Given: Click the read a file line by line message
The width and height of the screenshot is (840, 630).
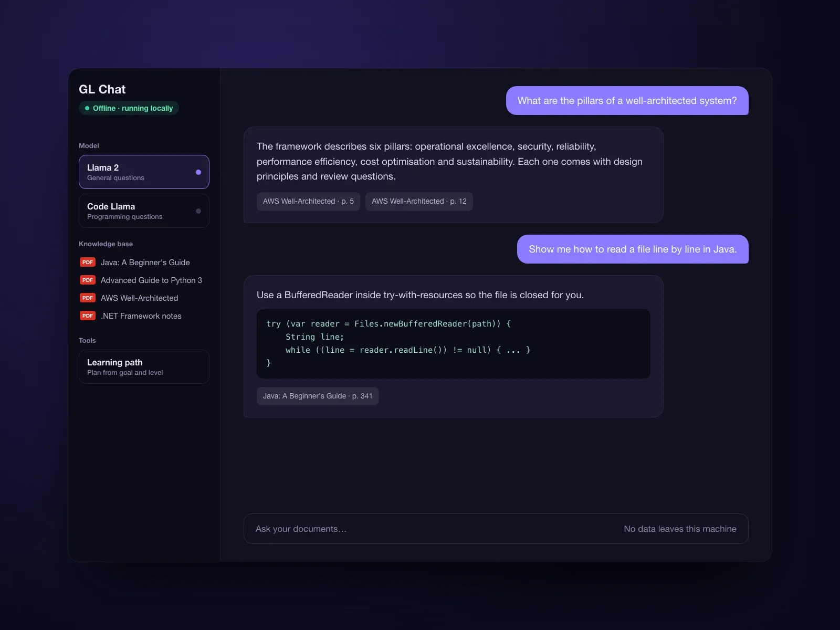Looking at the screenshot, I should tap(633, 249).
